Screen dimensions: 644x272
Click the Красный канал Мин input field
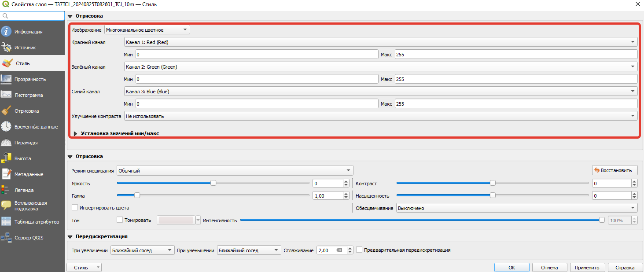[x=257, y=54]
